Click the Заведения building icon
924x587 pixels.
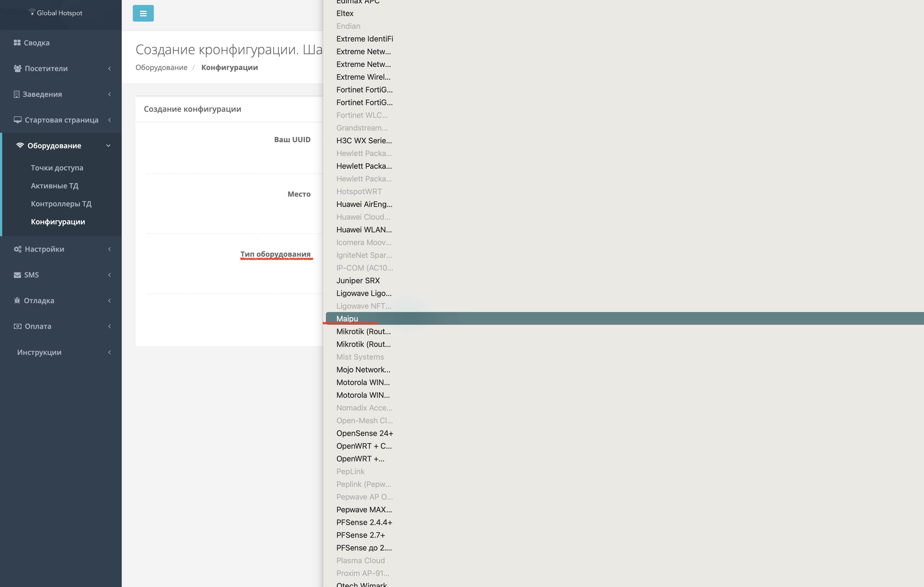click(x=17, y=94)
